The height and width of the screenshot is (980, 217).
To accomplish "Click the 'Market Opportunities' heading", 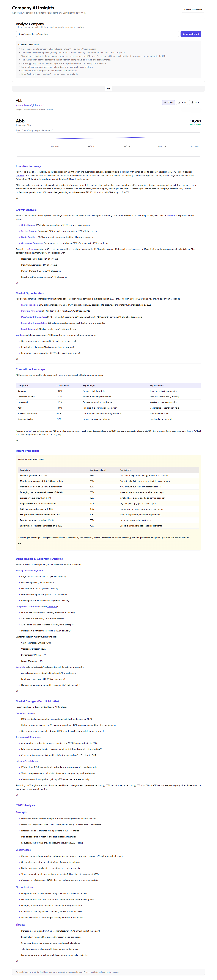I will pyautogui.click(x=30, y=293).
